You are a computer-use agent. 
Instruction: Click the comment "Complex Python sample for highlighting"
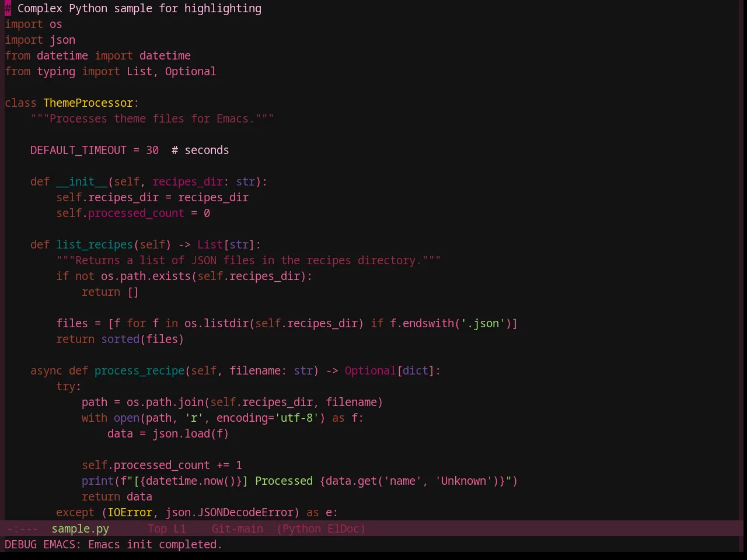pyautogui.click(x=139, y=8)
